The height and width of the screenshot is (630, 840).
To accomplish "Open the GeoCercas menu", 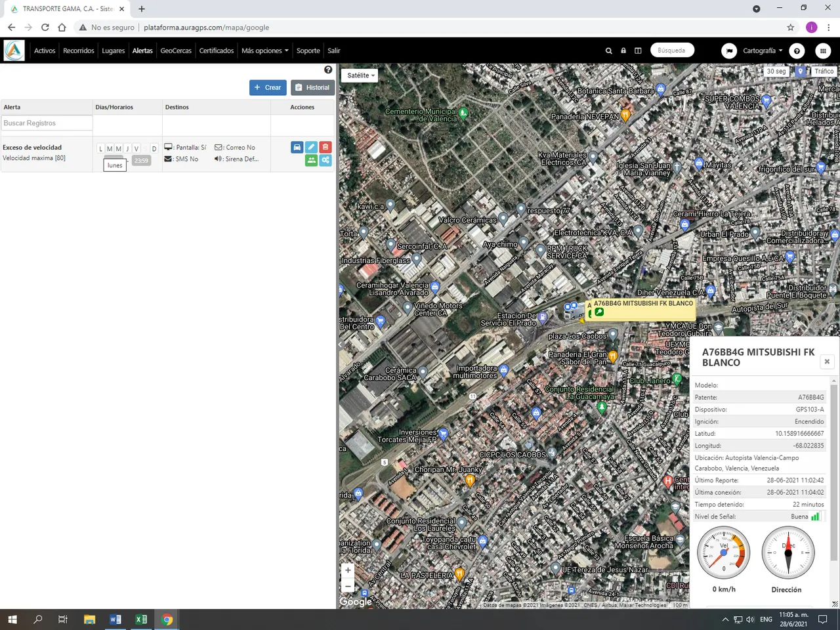I will [176, 51].
